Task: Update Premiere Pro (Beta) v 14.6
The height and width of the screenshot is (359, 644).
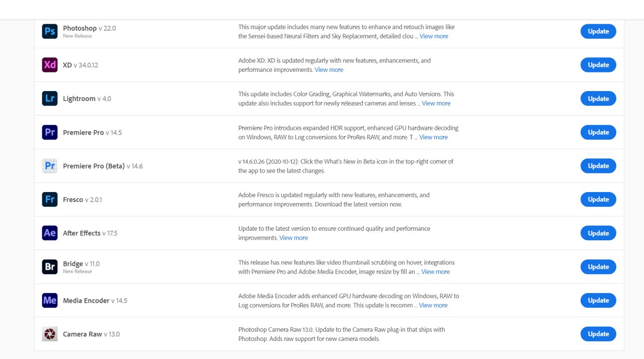Action: click(x=598, y=166)
